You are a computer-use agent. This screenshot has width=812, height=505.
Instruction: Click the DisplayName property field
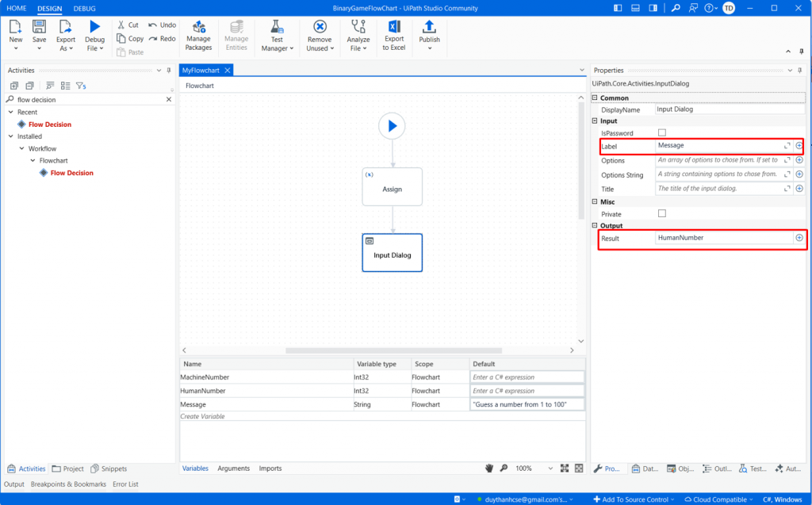[x=730, y=109]
